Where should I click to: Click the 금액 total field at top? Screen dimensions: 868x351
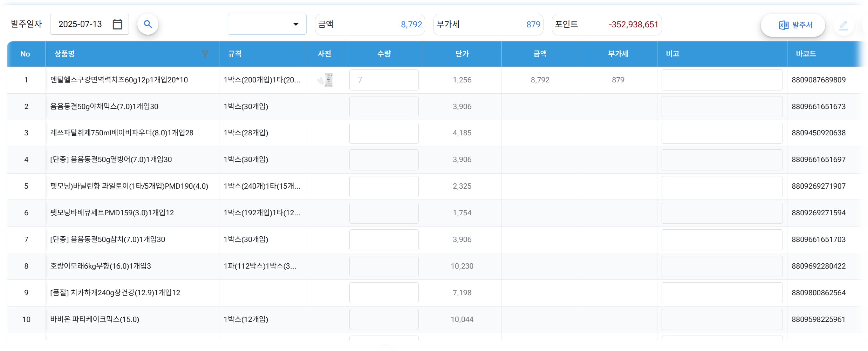pyautogui.click(x=370, y=25)
